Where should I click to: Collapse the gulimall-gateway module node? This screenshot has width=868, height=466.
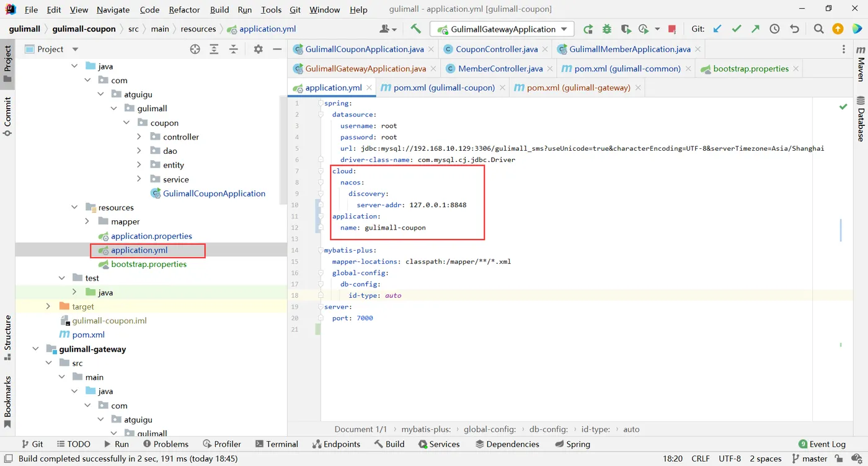pyautogui.click(x=35, y=349)
